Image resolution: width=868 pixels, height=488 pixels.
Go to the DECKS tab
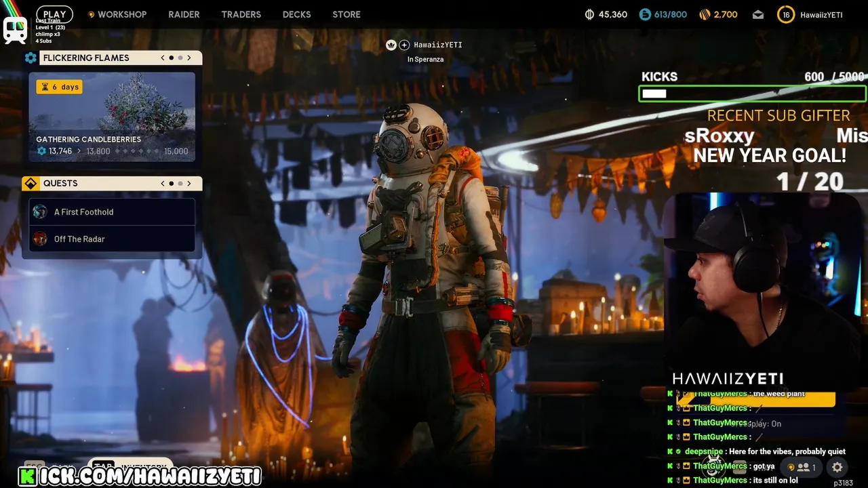[296, 14]
